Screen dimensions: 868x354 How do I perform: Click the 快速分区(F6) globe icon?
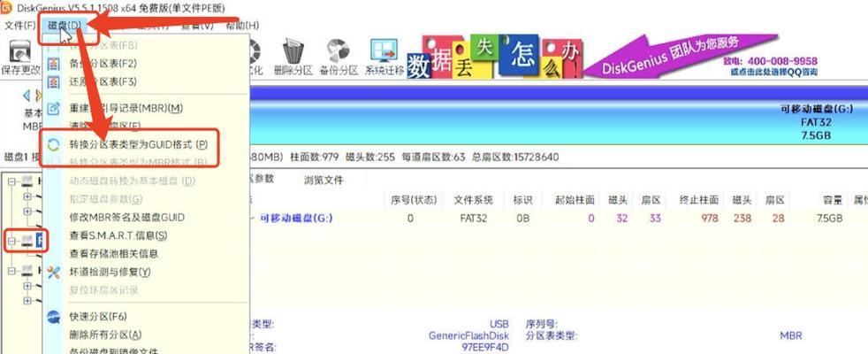(54, 317)
